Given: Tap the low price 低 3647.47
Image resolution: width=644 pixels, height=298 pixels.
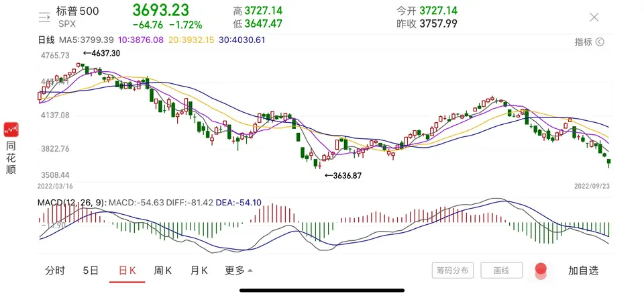Looking at the screenshot, I should click(x=258, y=24).
